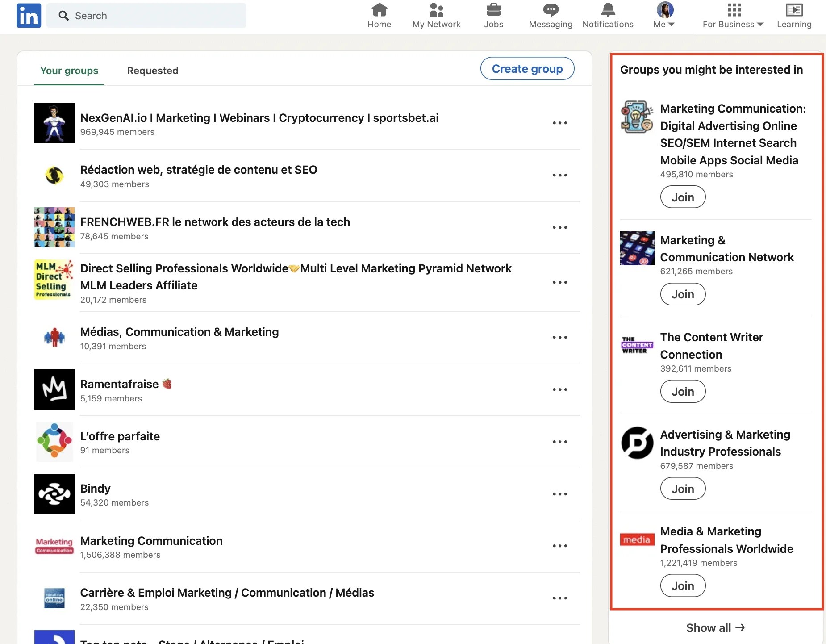Open Advertising & Marketing Industry Professionals logo
Viewport: 826px width, 644px height.
637,443
